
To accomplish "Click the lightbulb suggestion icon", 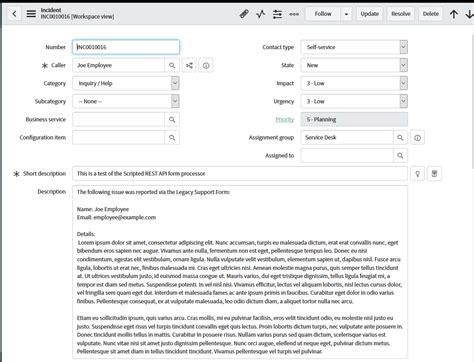I will (417, 173).
